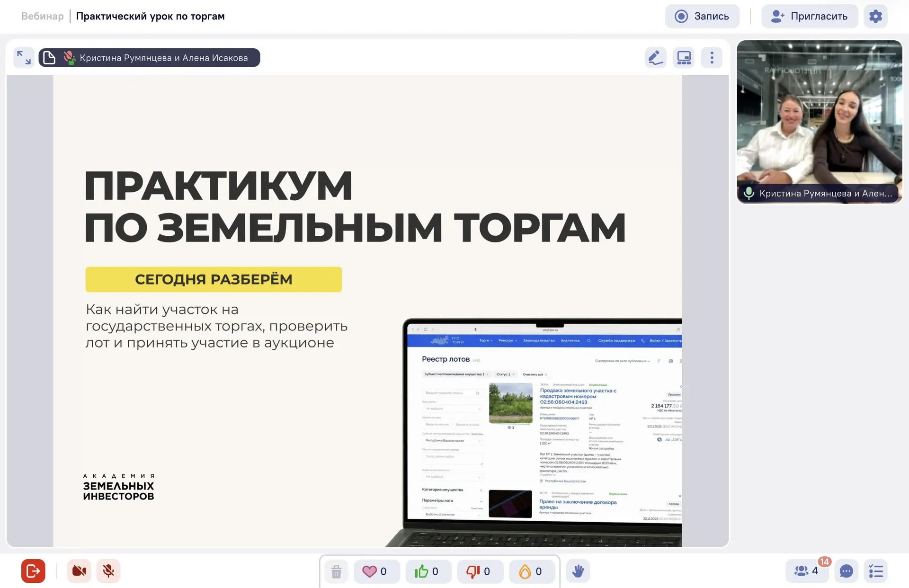909x588 pixels.
Task: Send a fire reaction
Action: coord(532,571)
